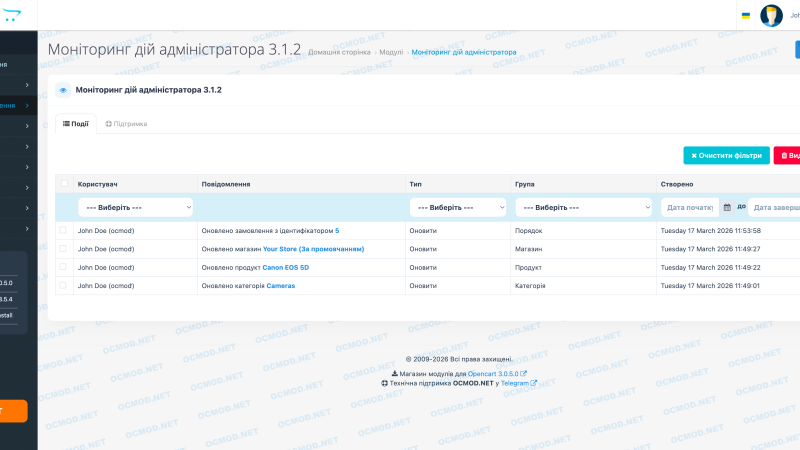Open the Ukrainian flag language selector
800x450 pixels.
[745, 16]
